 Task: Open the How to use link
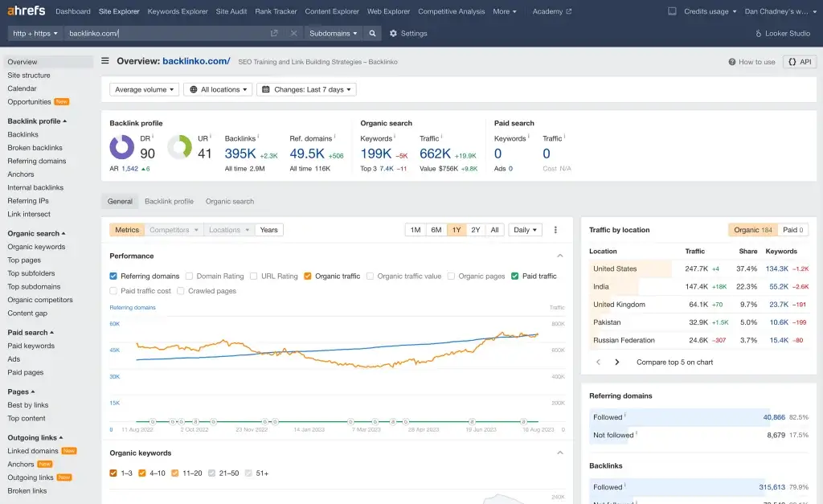pos(751,62)
